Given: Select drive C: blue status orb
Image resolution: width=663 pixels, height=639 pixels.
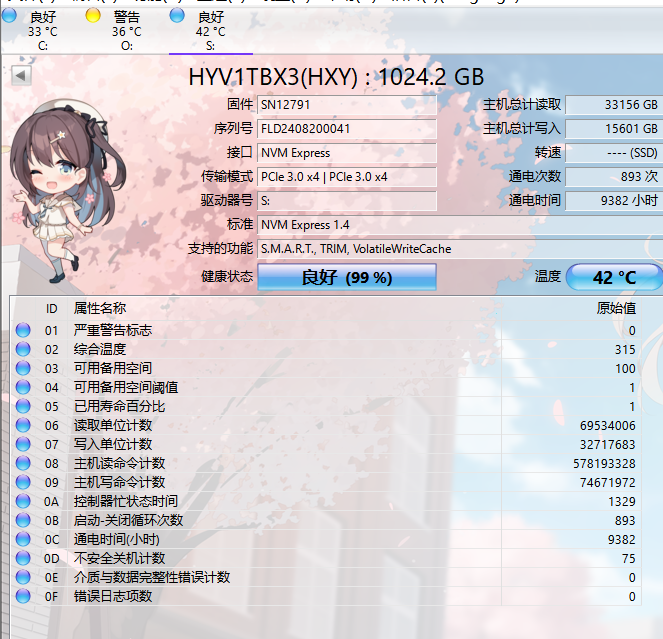Looking at the screenshot, I should coord(9,16).
